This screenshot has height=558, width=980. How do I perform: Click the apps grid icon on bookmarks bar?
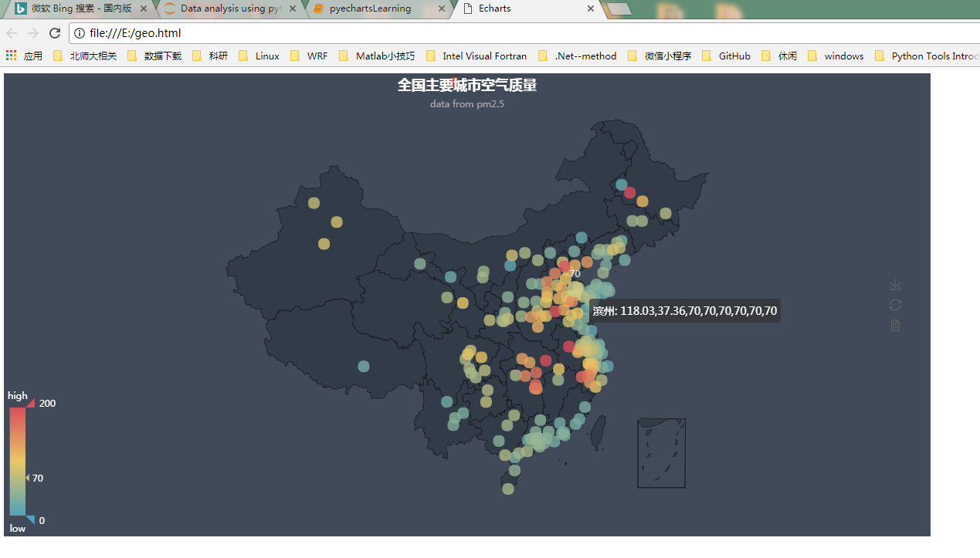pos(11,55)
